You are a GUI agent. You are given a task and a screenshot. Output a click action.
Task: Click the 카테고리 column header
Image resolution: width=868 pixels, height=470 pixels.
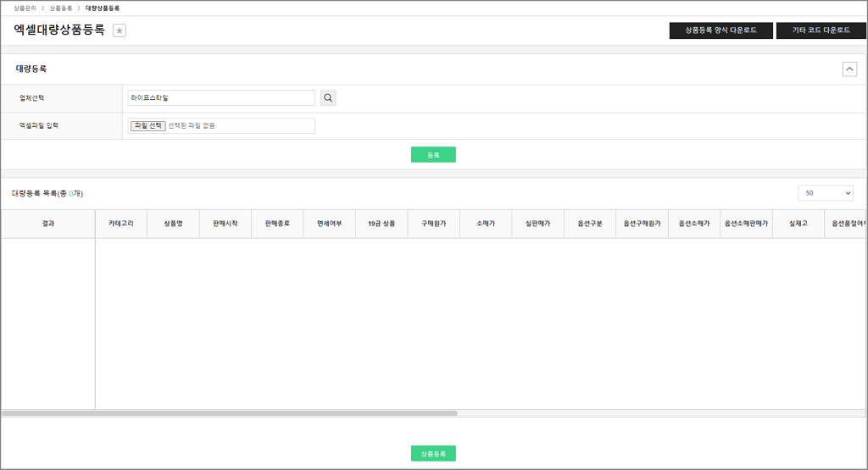click(x=121, y=224)
